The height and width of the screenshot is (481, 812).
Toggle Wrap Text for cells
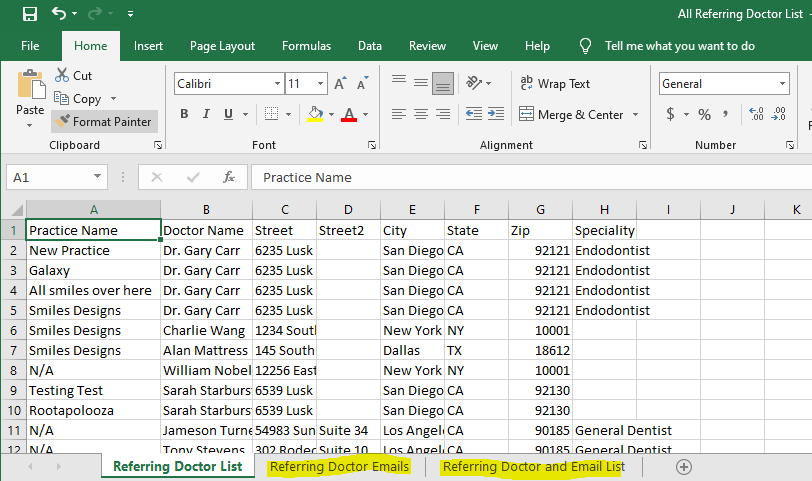click(554, 84)
